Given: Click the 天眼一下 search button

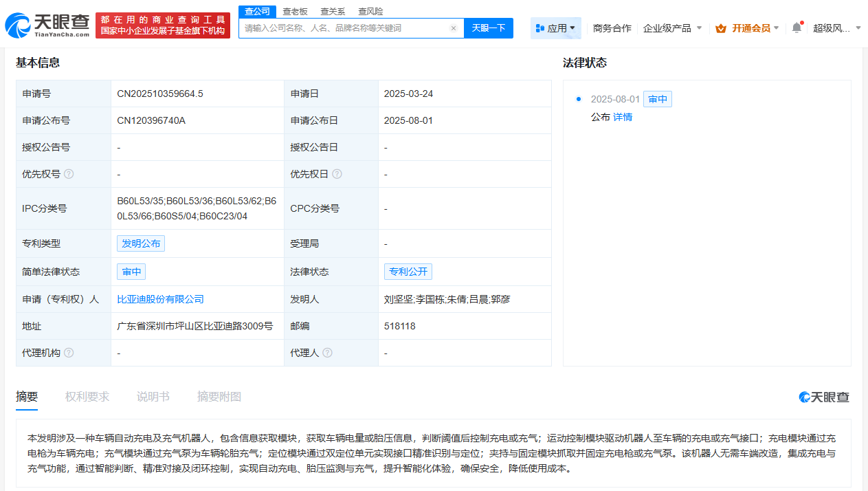Looking at the screenshot, I should pyautogui.click(x=488, y=28).
